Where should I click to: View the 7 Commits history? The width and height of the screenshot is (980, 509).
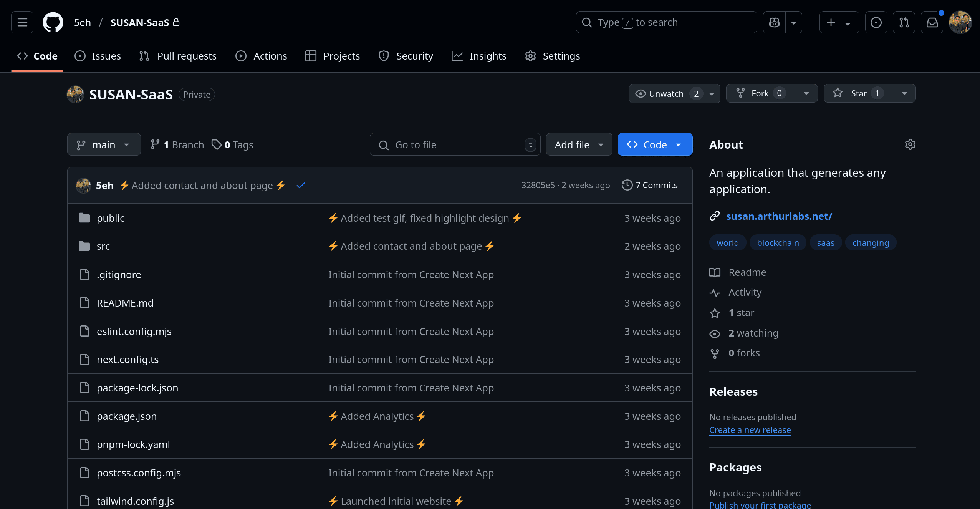650,185
